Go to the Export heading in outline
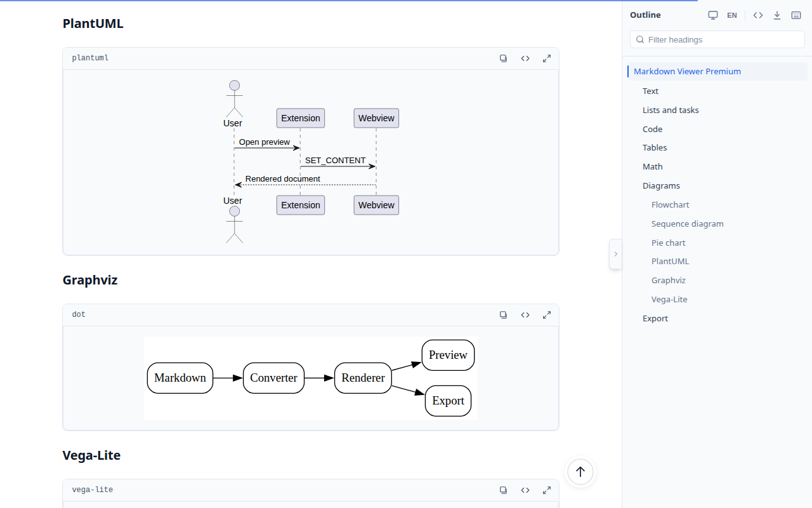This screenshot has height=508, width=812. tap(655, 318)
